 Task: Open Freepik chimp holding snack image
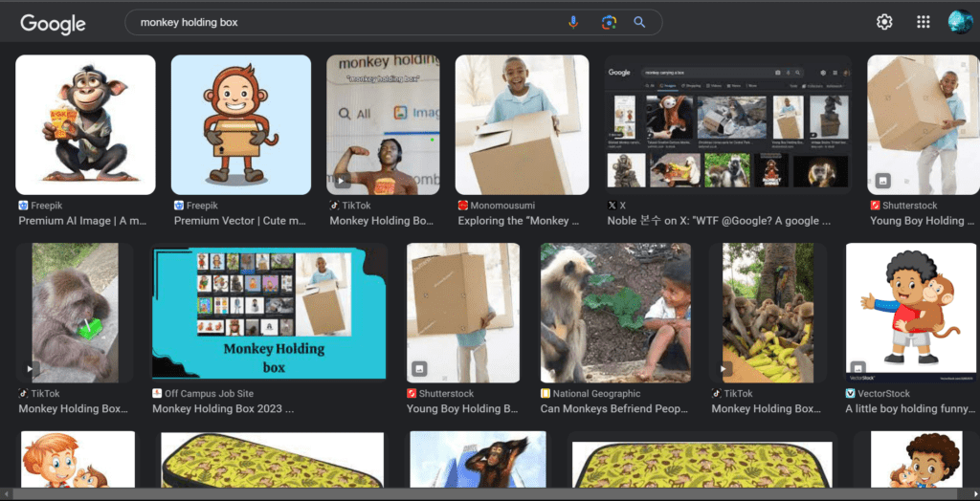click(x=85, y=124)
